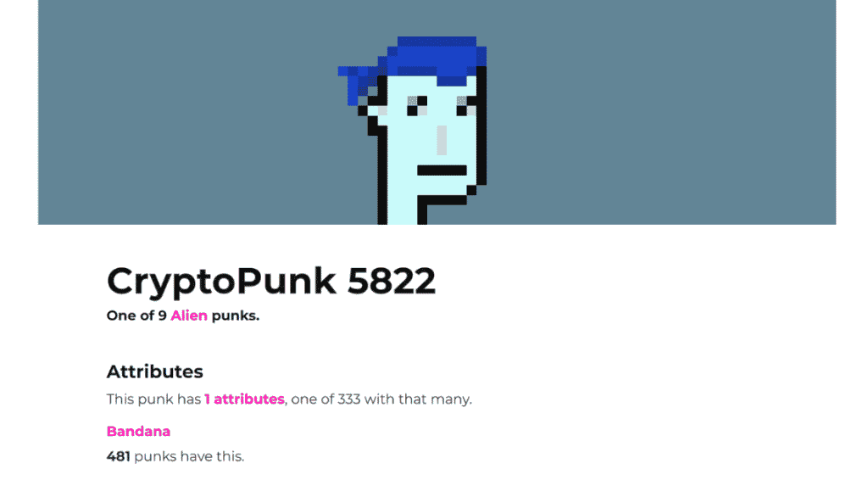This screenshot has width=868, height=486.
Task: Click the punk's gray nose pixel
Action: (442, 140)
